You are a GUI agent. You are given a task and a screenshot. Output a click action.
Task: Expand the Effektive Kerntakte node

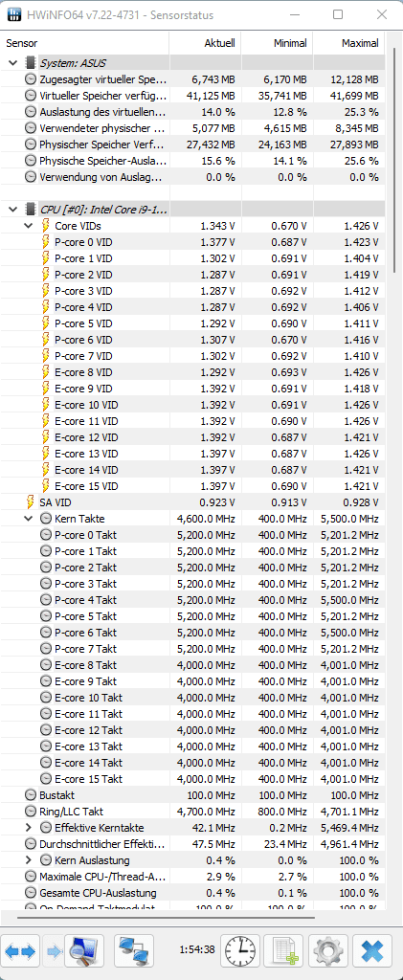(29, 828)
